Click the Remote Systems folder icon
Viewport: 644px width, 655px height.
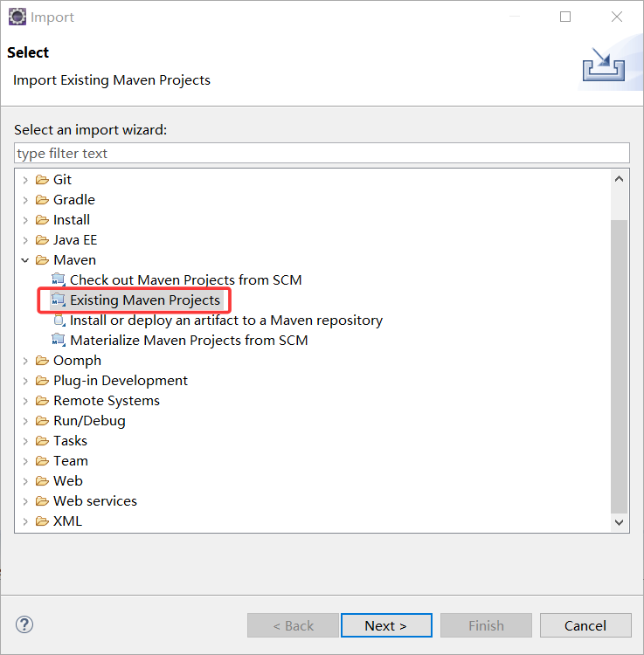tap(42, 400)
